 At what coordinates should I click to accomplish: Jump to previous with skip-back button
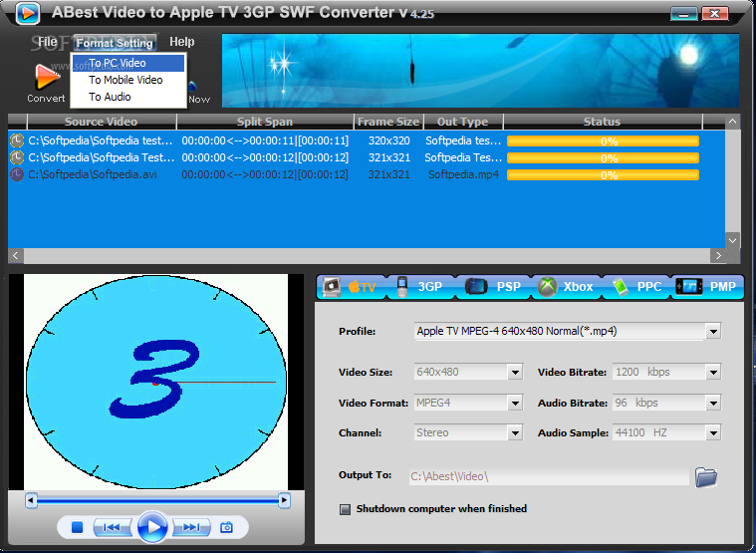pyautogui.click(x=112, y=527)
